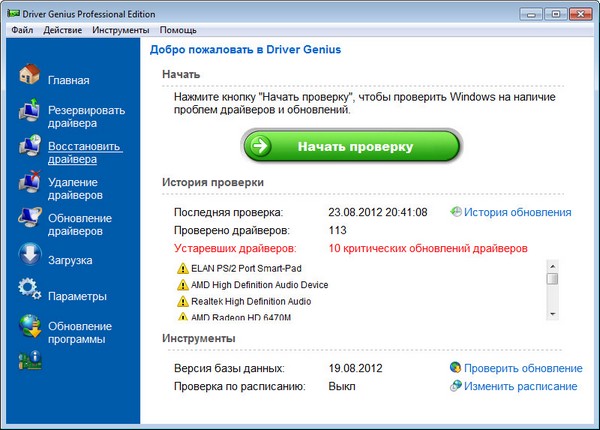Screen dimensions: 600x430
Task: Click the white arrow icon on green button
Action: [x=261, y=146]
